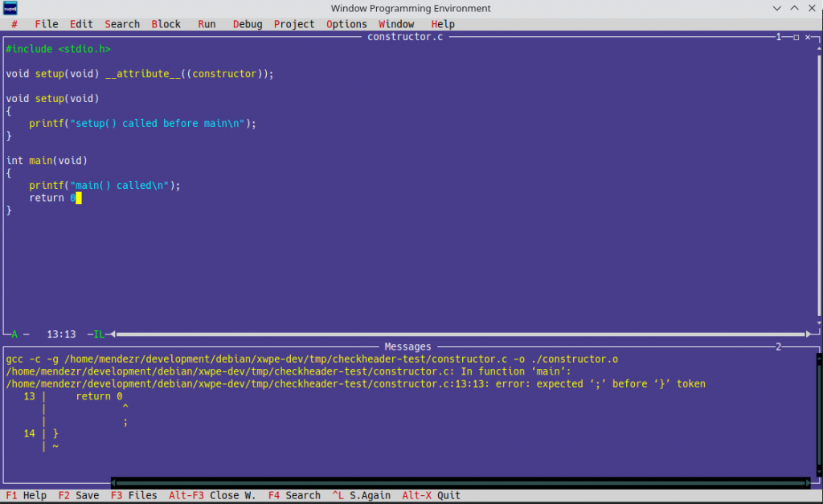Click the window number 2 label on Messages
The height and width of the screenshot is (504, 823).
(778, 346)
